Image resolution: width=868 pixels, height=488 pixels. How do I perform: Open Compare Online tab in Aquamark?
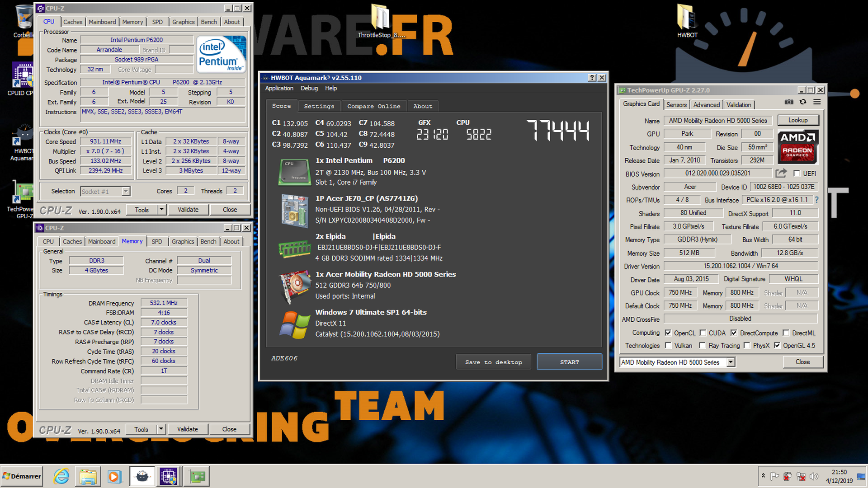pyautogui.click(x=374, y=106)
